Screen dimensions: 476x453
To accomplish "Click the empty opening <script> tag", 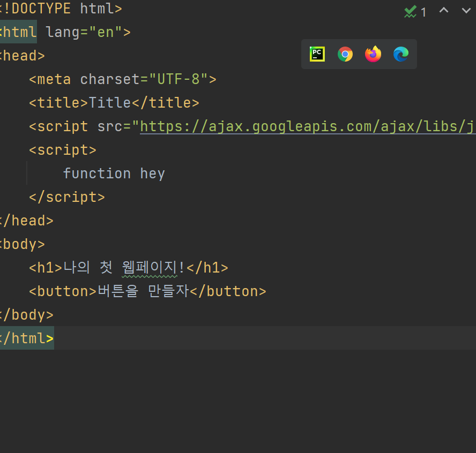I will (x=63, y=150).
